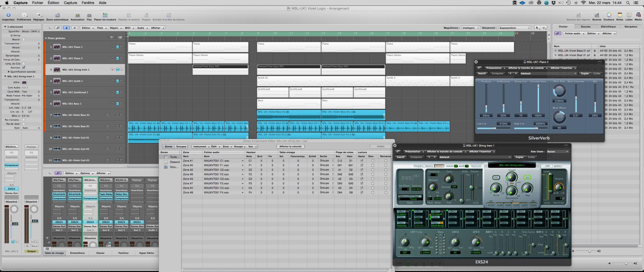Screen dimensions: 644x272
Task: Open the Média toolbar icon
Action: tap(638, 15)
